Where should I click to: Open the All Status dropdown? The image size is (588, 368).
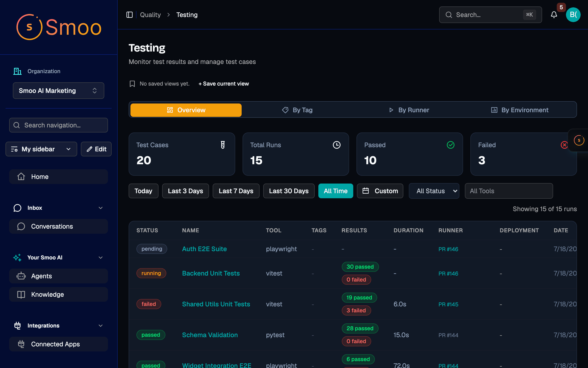(434, 191)
